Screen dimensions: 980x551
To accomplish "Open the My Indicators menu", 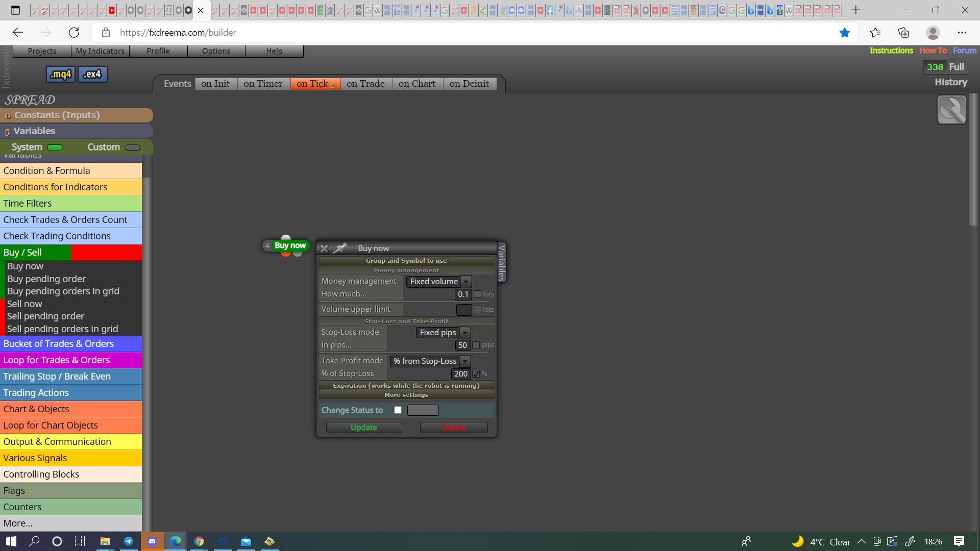I will click(x=100, y=51).
